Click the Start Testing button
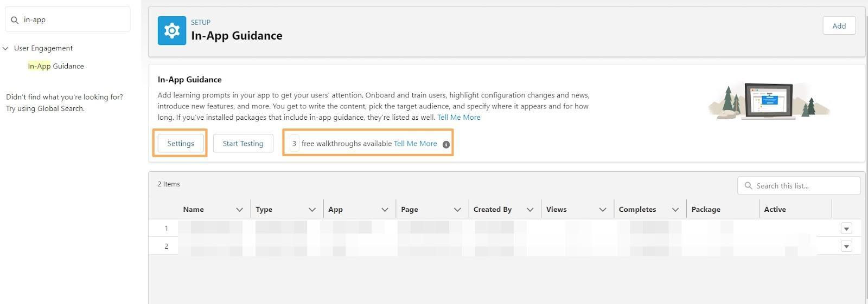868x304 pixels. [x=242, y=144]
